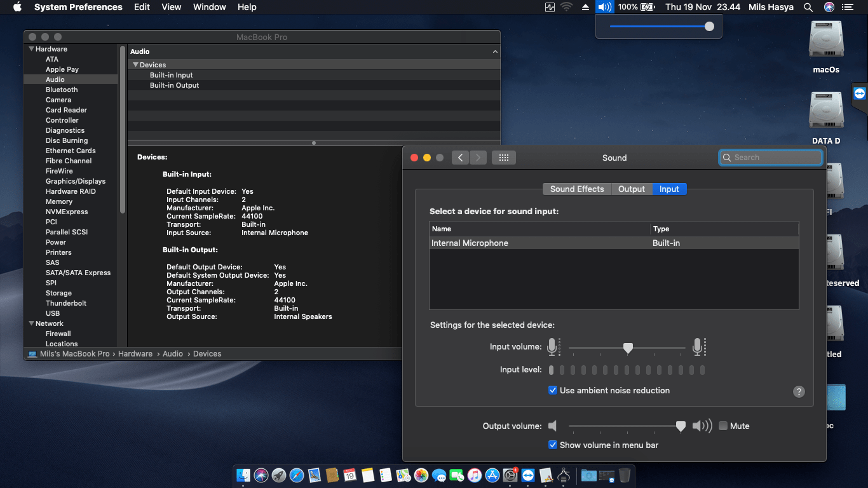Uncheck Show volume in menu bar
The height and width of the screenshot is (488, 868).
coord(553,445)
